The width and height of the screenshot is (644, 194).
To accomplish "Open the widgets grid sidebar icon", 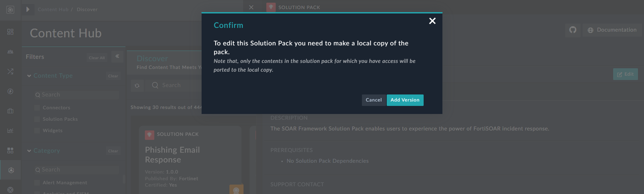I will (x=10, y=150).
